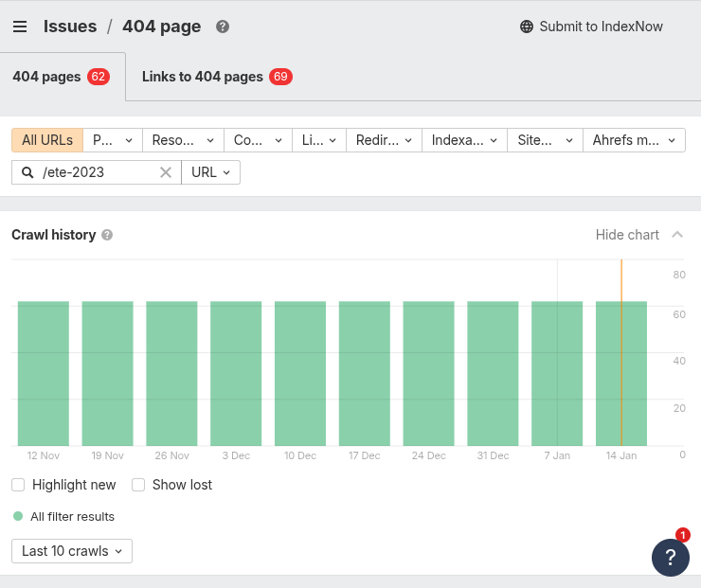This screenshot has width=701, height=588.
Task: Select the 14 Jan crawl bar
Action: [621, 373]
